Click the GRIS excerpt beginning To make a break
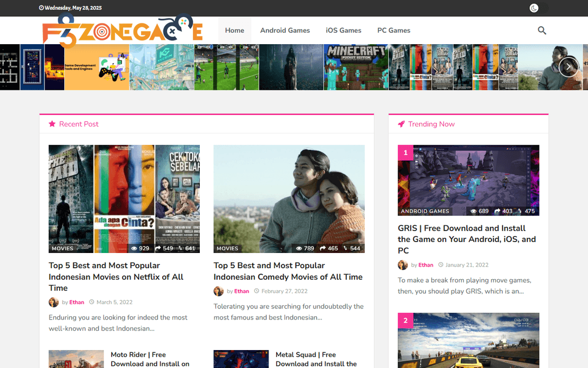Screen dimensions: 588x368 (464, 286)
